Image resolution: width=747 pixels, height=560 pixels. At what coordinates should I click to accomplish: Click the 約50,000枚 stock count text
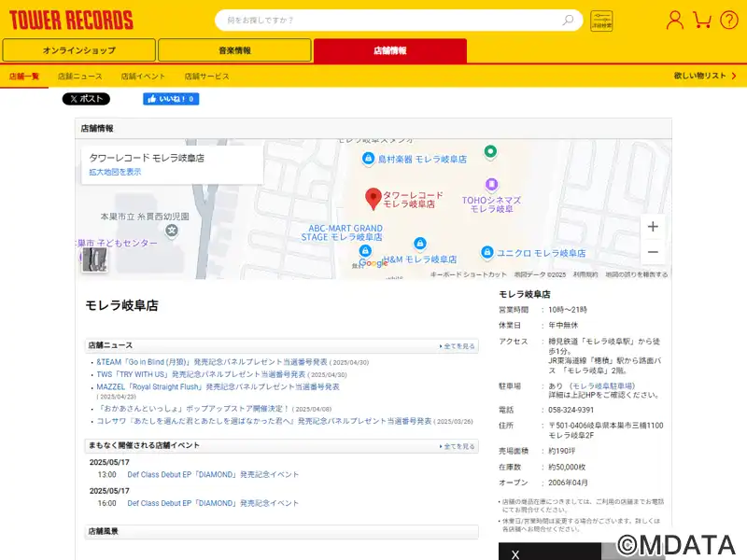coord(567,468)
